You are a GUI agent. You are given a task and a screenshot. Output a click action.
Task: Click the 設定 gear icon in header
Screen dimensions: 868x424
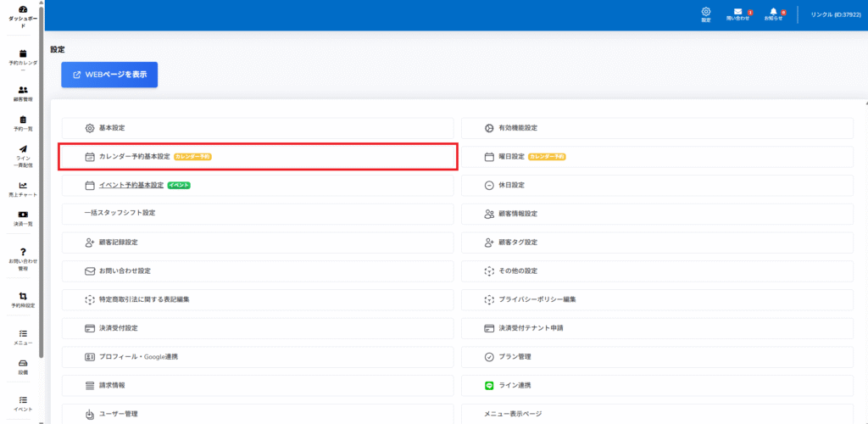pyautogui.click(x=705, y=12)
